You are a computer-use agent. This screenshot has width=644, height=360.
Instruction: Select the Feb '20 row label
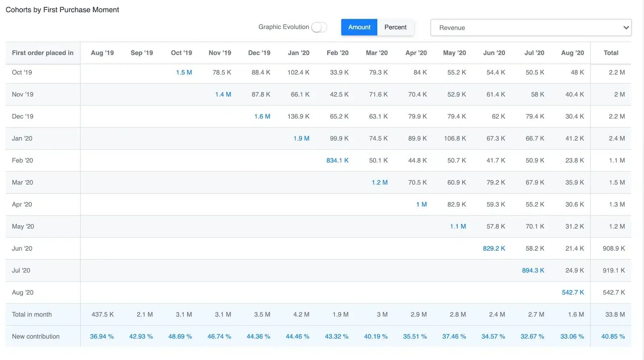coord(23,160)
